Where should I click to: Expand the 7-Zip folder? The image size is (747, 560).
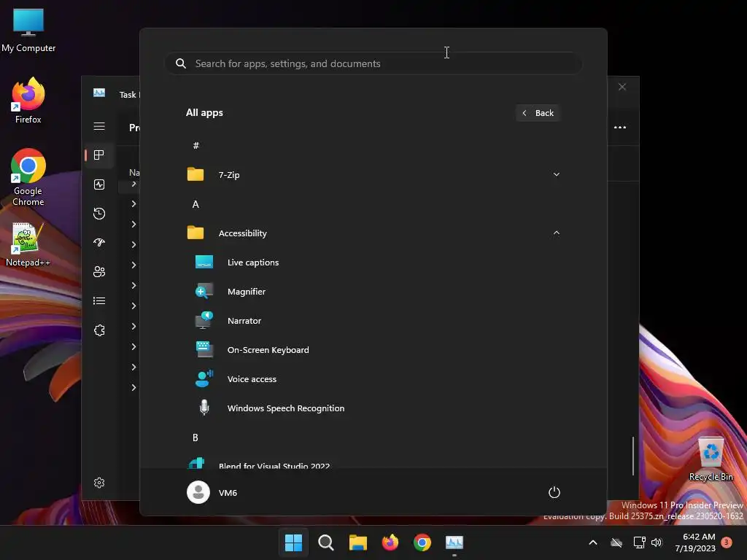point(373,175)
